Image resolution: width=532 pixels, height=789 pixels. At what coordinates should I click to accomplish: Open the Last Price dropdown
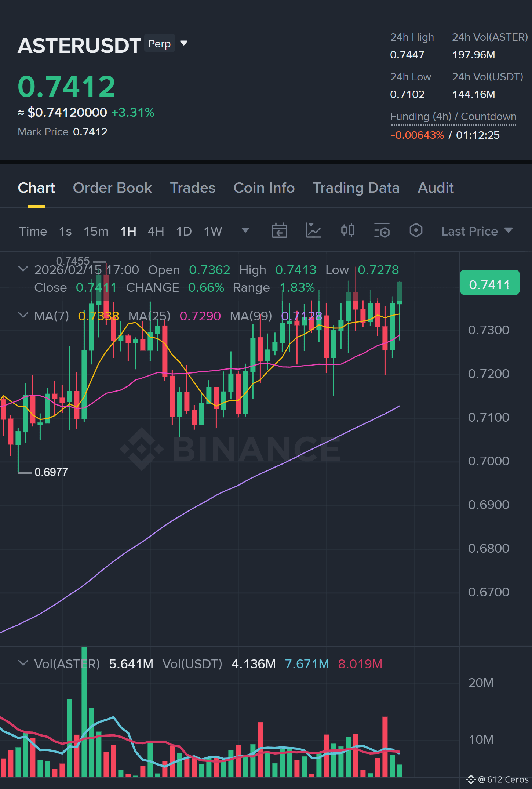click(477, 231)
